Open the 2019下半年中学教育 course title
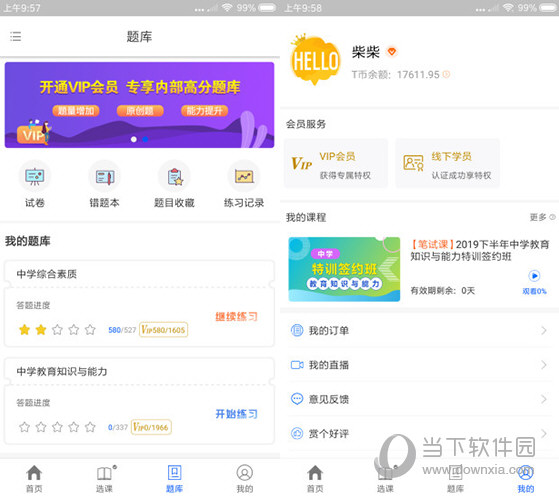 click(x=480, y=250)
